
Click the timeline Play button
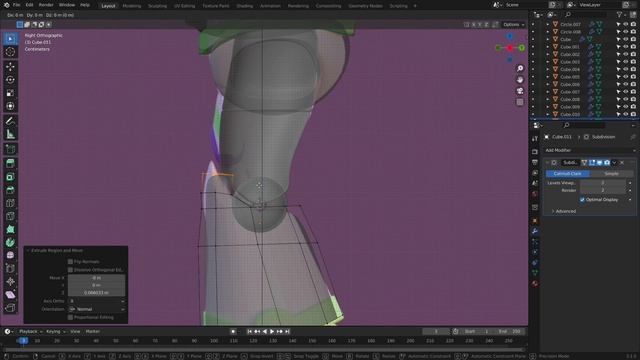[x=272, y=331]
